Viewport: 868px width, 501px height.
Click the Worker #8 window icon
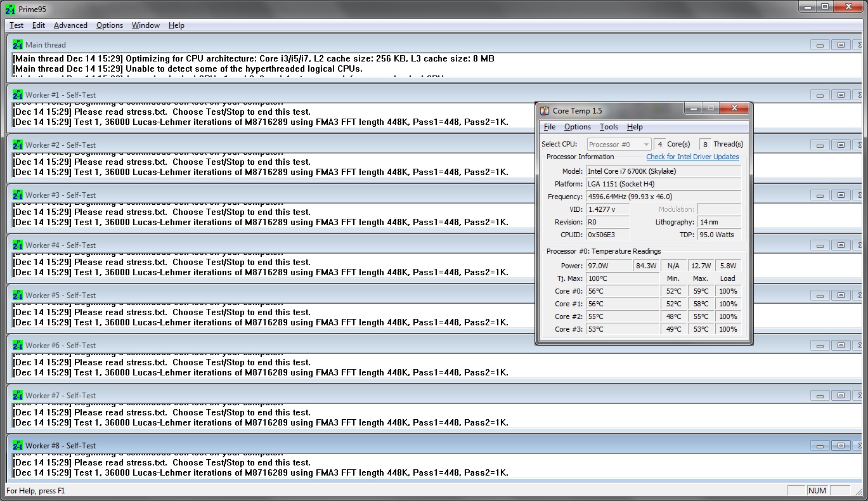(18, 446)
